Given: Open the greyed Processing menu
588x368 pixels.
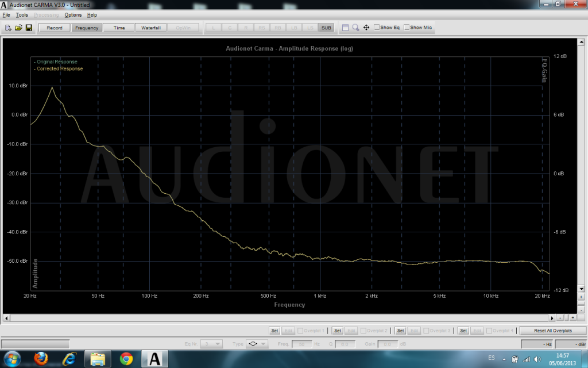Looking at the screenshot, I should (x=46, y=15).
